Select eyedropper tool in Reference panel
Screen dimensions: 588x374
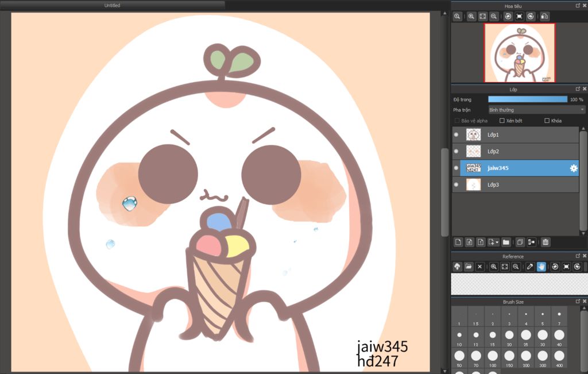(x=530, y=267)
